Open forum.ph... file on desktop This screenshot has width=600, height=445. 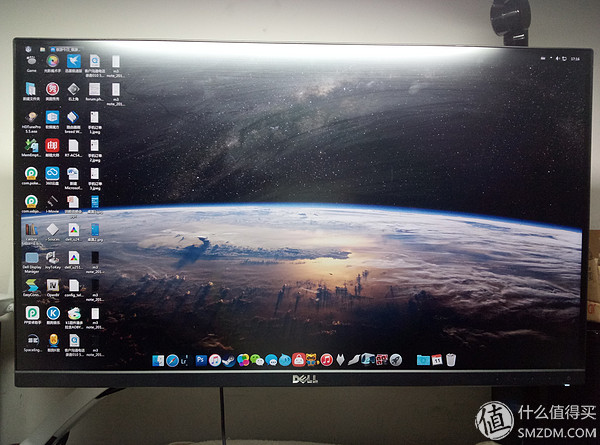(x=94, y=92)
